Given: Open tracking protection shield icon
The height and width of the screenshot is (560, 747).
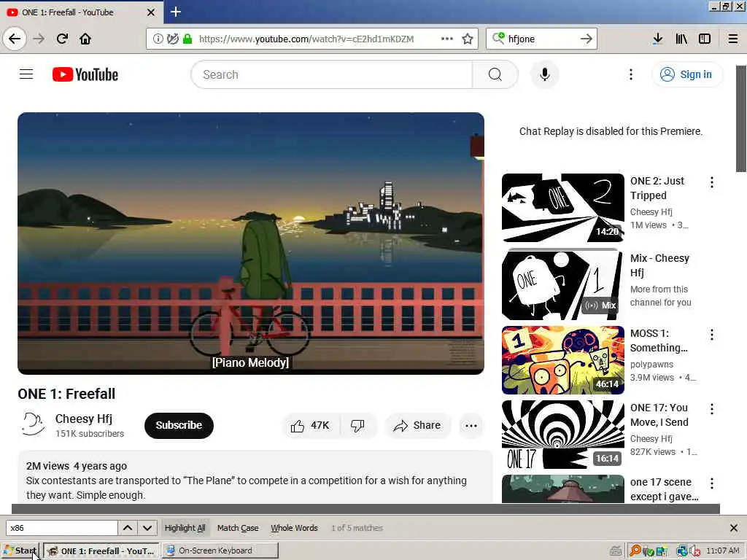Looking at the screenshot, I should tap(173, 39).
